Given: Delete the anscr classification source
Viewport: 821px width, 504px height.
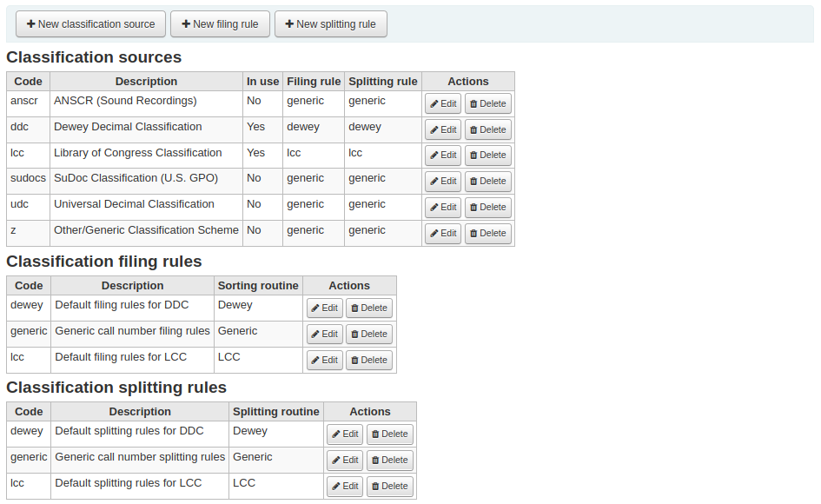Looking at the screenshot, I should (x=487, y=103).
